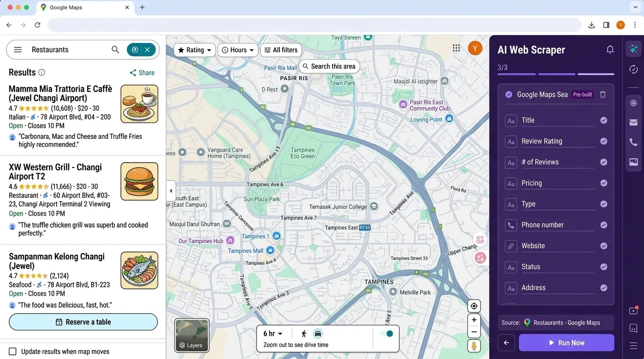Open the 6 hr travel time dropdown
644x359 pixels.
coord(273,333)
